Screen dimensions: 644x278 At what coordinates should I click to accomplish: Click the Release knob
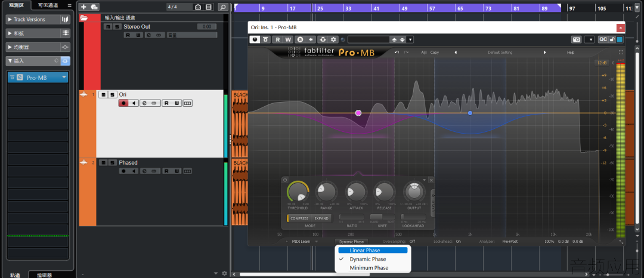(x=385, y=192)
